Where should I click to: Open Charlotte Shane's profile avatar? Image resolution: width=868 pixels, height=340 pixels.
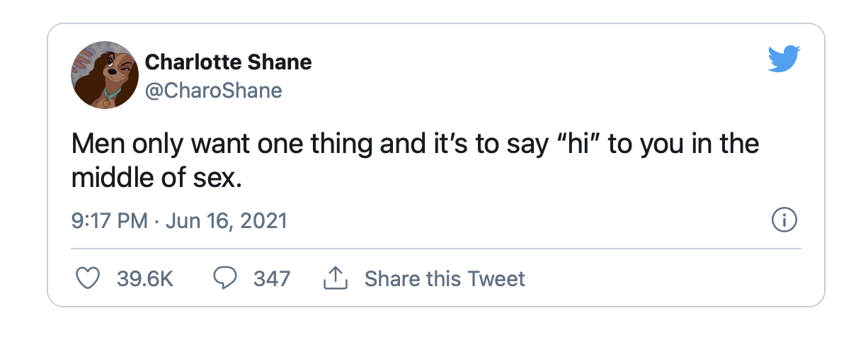coord(105,74)
